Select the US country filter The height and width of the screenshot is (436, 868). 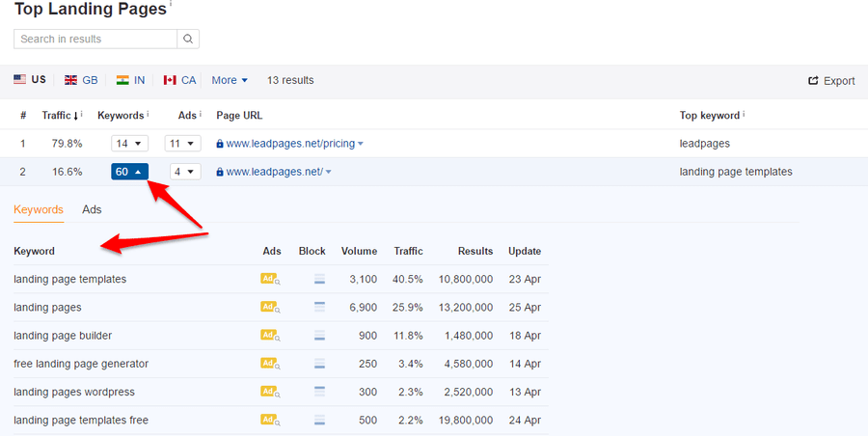coord(30,80)
